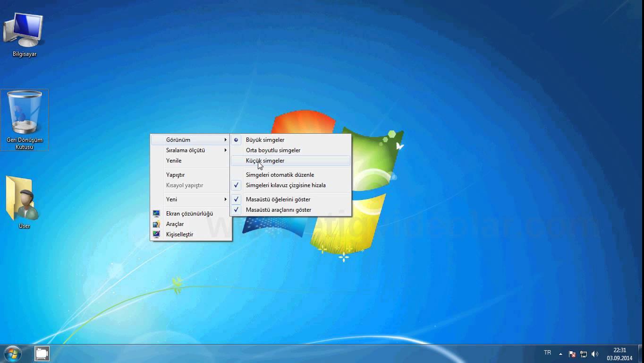The image size is (644, 363).
Task: Open the Windows Start menu orb
Action: click(x=12, y=353)
